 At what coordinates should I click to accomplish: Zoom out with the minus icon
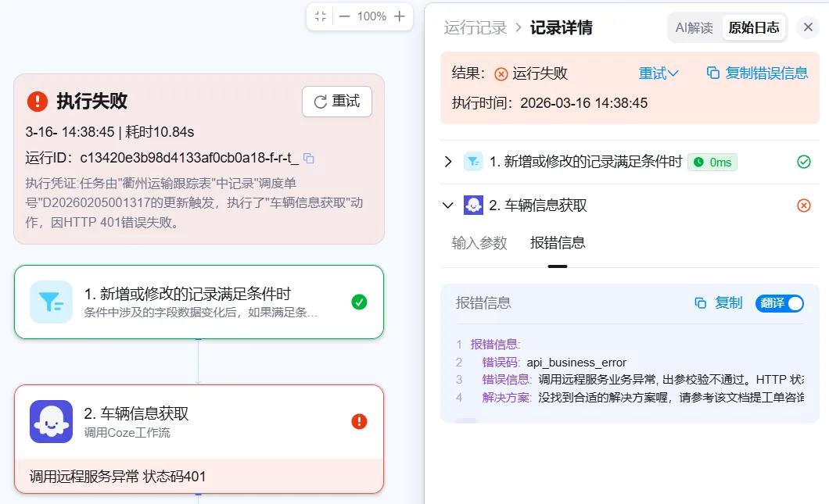[345, 16]
